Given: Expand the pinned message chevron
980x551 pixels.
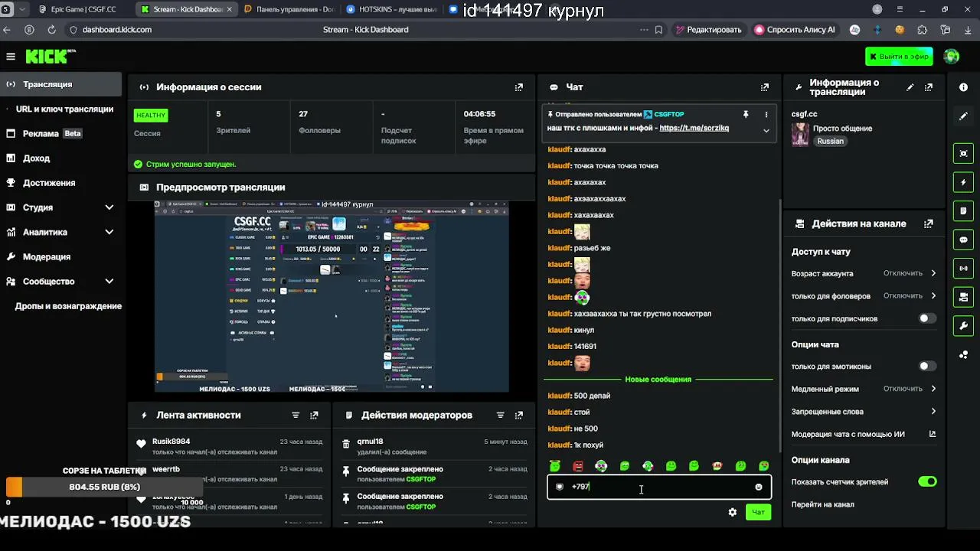Looking at the screenshot, I should coord(766,130).
